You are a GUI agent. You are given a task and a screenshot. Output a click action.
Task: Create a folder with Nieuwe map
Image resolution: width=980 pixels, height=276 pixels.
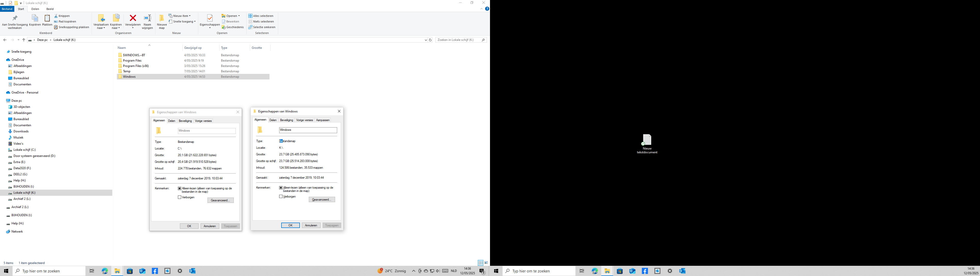click(x=162, y=22)
